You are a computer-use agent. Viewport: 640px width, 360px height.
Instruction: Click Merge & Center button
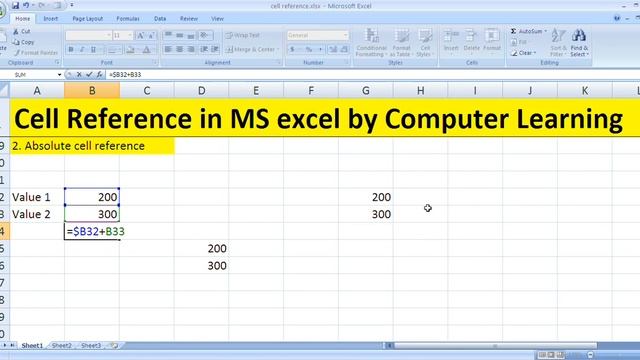click(x=252, y=49)
